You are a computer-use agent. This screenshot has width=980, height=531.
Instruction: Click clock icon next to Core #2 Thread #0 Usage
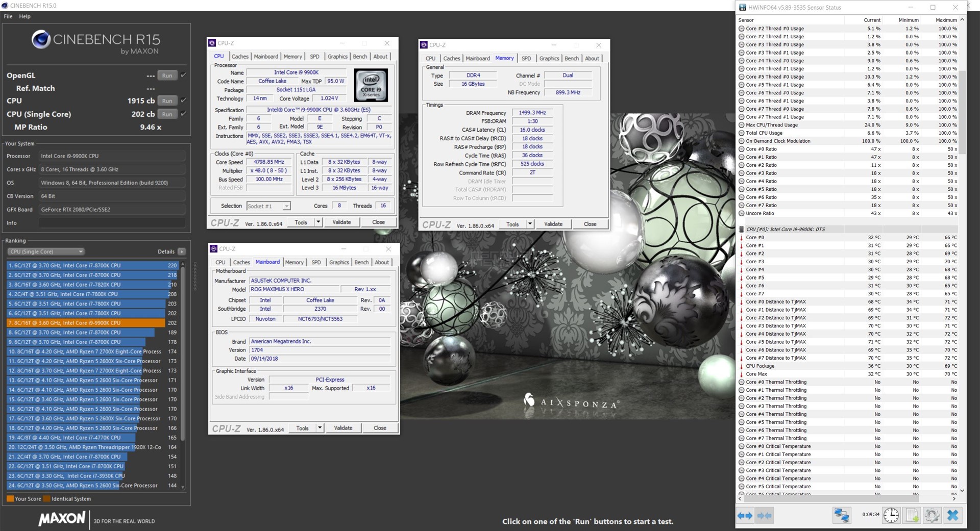tap(741, 29)
